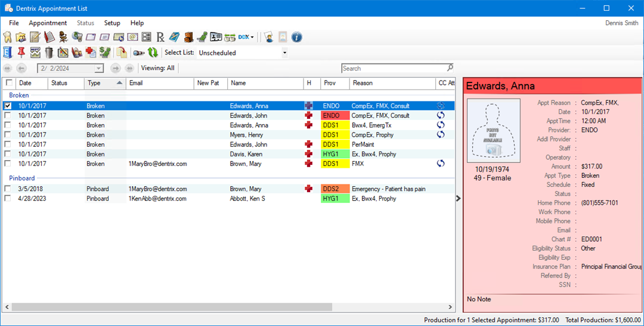This screenshot has width=644, height=326.
Task: Open the Appointment menu
Action: pyautogui.click(x=48, y=23)
